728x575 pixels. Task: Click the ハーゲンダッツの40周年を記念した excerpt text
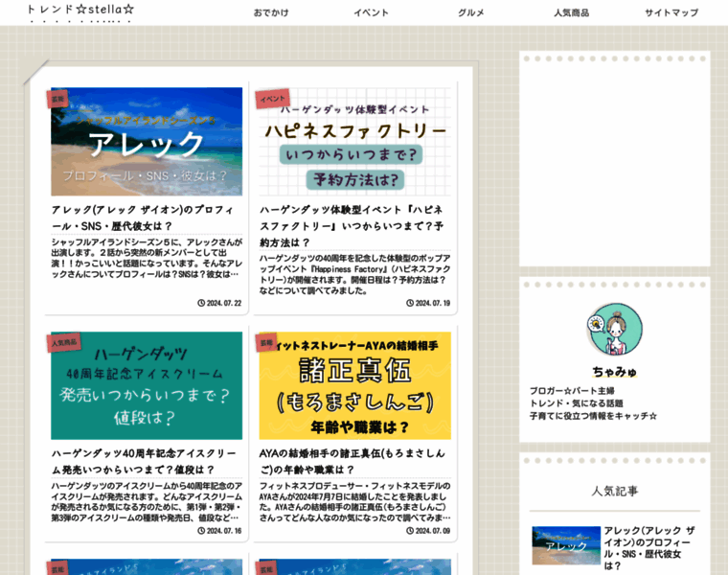pos(355,274)
